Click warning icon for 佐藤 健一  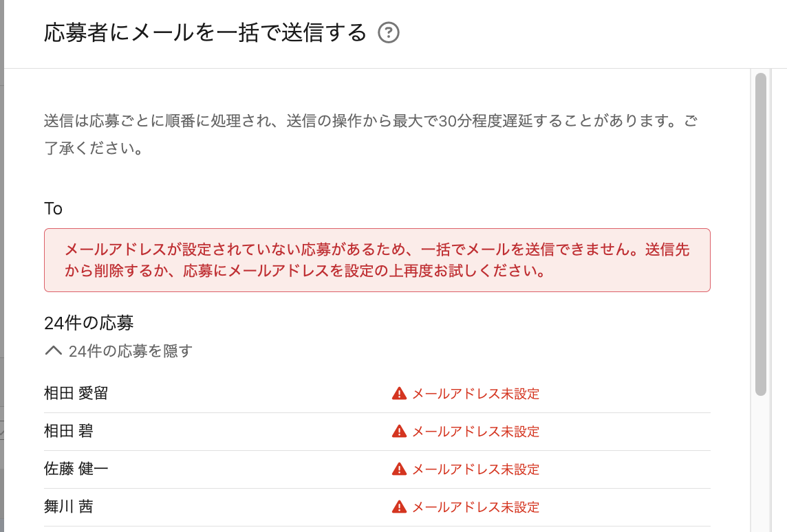399,469
